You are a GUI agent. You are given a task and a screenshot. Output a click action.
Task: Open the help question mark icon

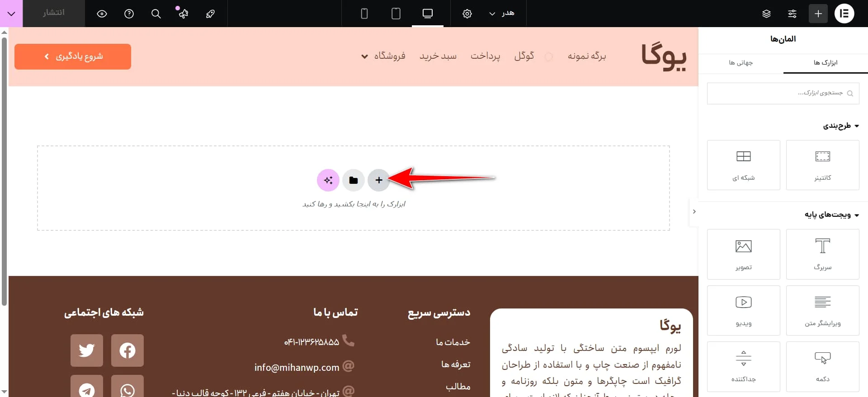click(x=129, y=14)
